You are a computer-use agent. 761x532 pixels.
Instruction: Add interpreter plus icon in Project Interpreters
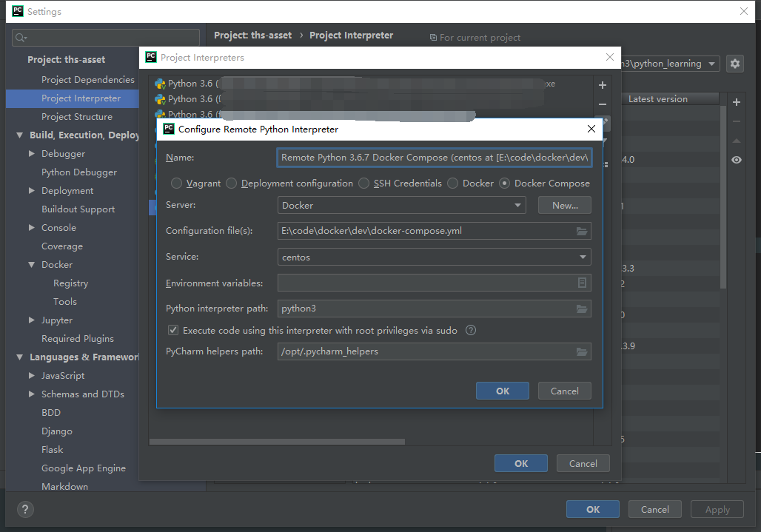603,85
